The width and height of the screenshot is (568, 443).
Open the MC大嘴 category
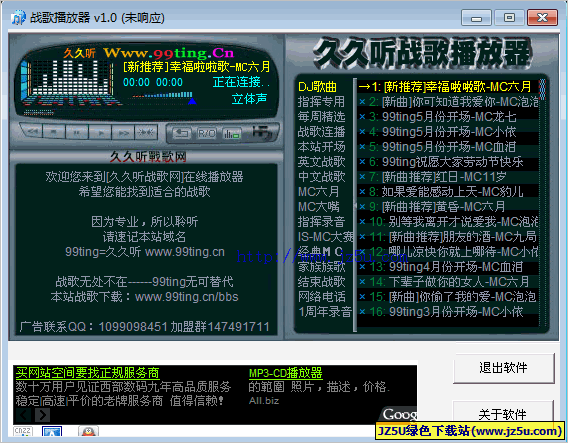tap(319, 207)
